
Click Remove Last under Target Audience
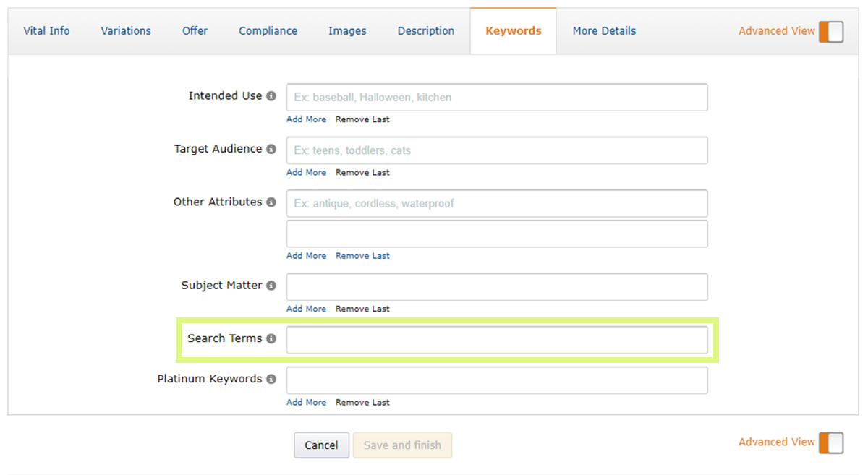[362, 172]
